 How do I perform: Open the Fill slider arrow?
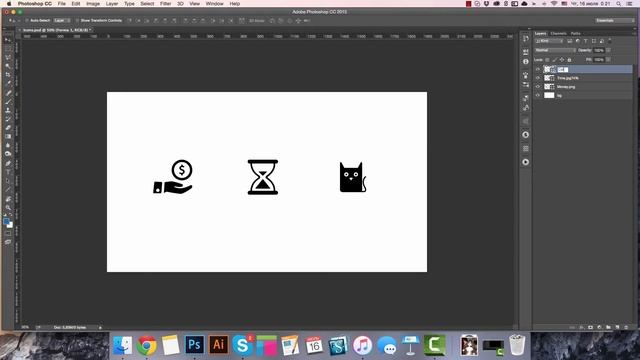coord(608,60)
